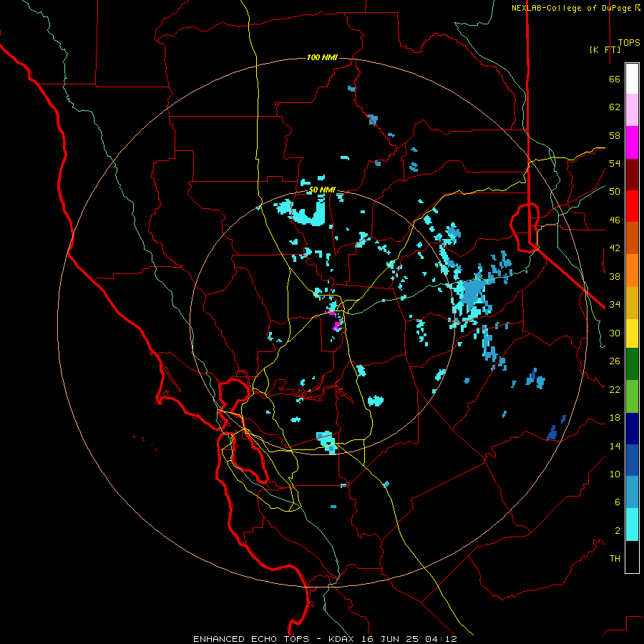The image size is (644, 644).
Task: Click the dark green swatch between 30 and 26
Action: tap(632, 364)
